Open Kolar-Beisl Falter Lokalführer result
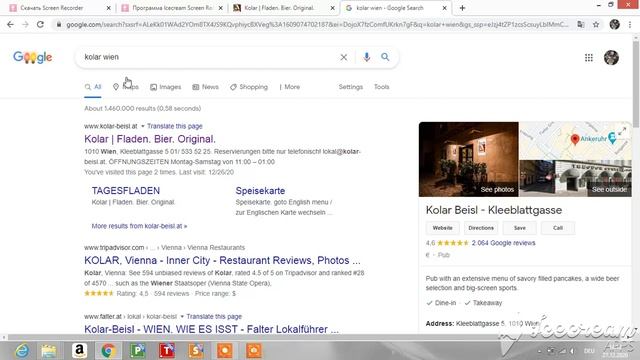640x360 pixels. pos(211,329)
